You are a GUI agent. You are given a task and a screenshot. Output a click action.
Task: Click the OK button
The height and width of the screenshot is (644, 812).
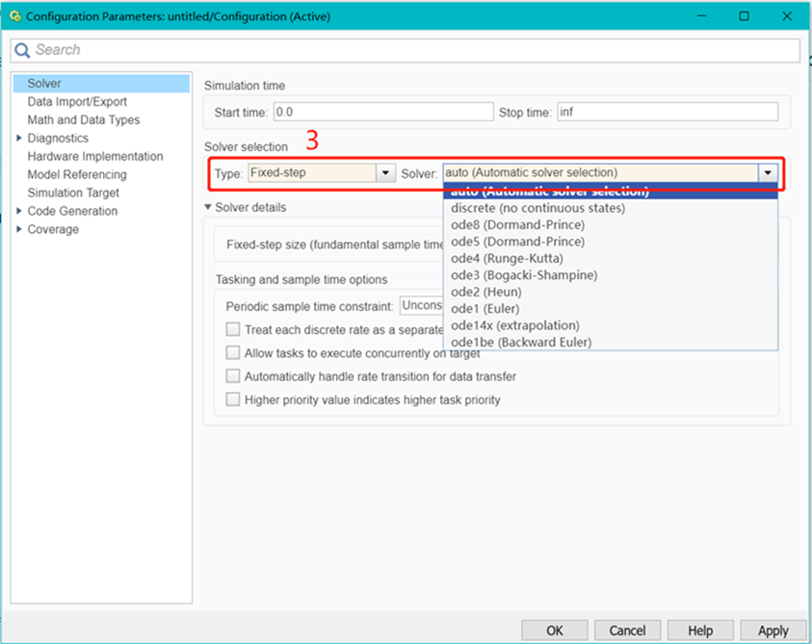coord(555,631)
